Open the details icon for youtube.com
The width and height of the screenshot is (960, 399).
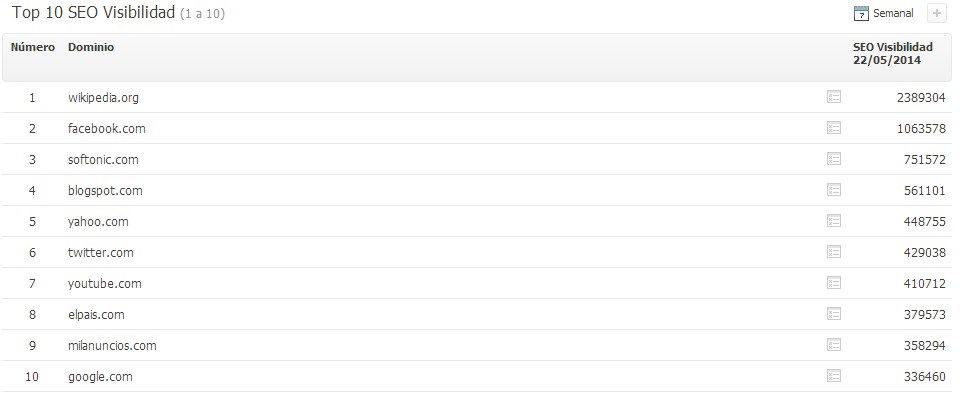pos(833,283)
